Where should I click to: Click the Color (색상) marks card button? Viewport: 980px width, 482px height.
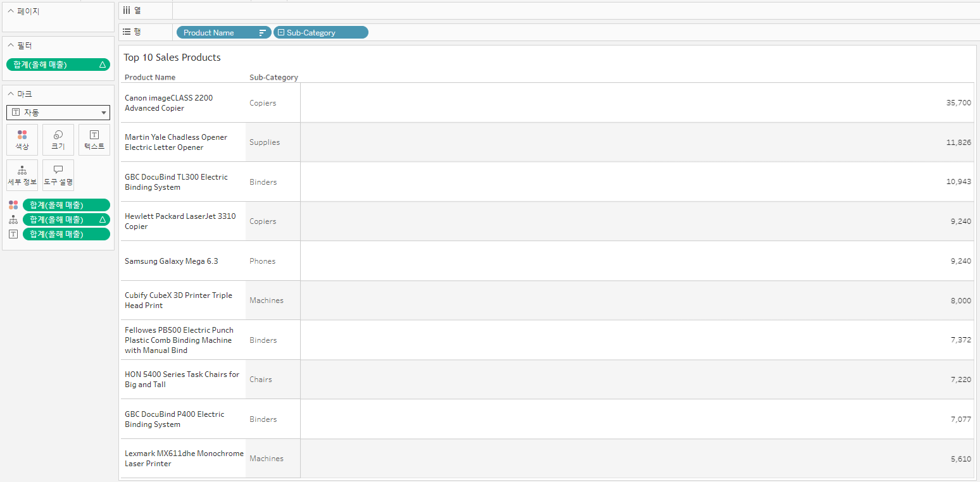click(x=22, y=140)
